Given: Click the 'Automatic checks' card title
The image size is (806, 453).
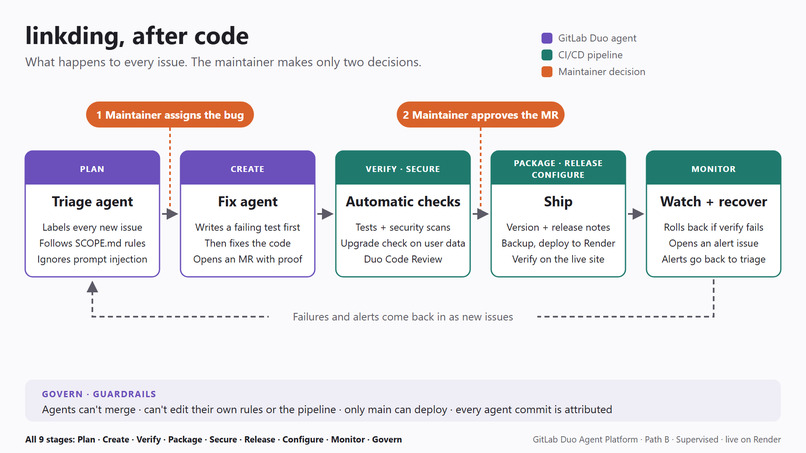Looking at the screenshot, I should coord(402,202).
